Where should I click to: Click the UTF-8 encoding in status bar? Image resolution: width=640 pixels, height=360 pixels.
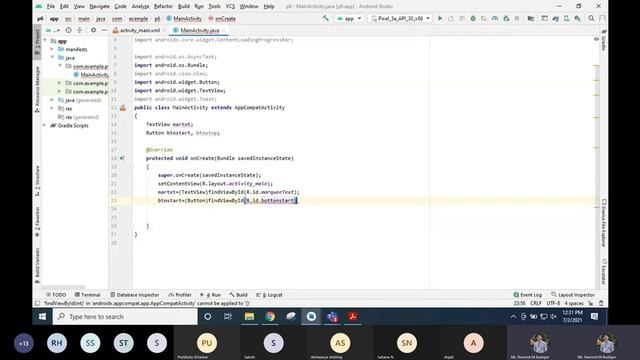coord(553,303)
